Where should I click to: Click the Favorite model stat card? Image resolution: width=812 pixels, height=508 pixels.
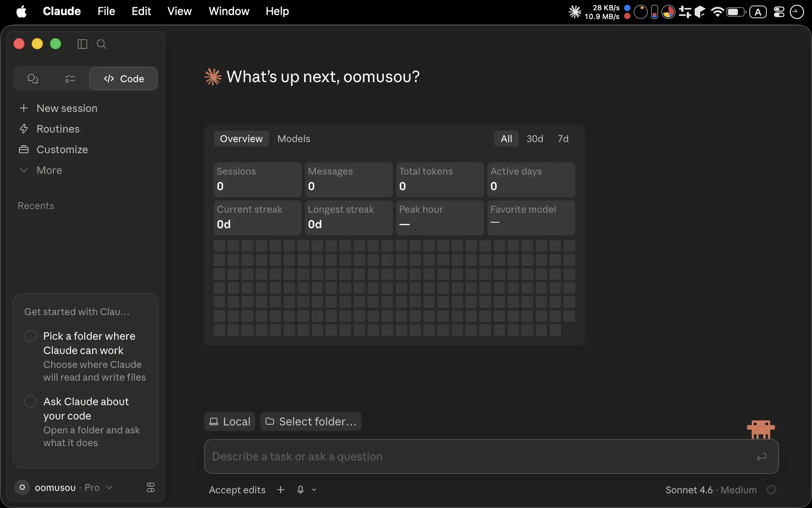pyautogui.click(x=531, y=217)
